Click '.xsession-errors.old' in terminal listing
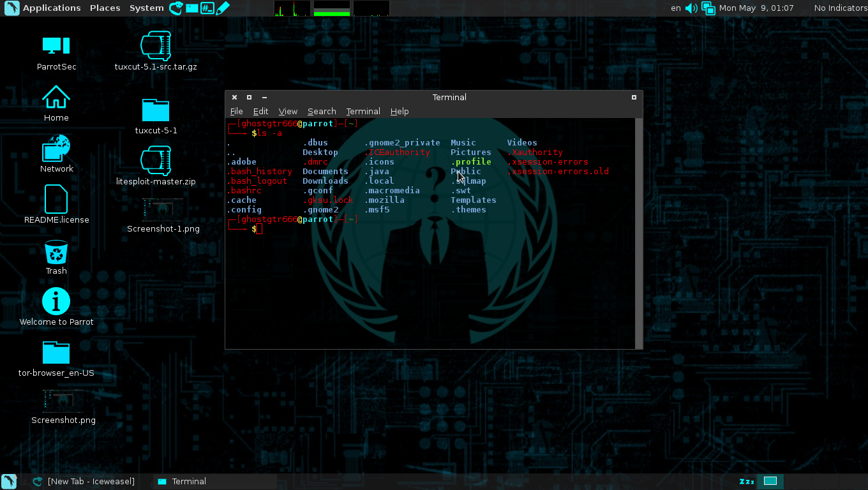This screenshot has width=868, height=490. click(558, 172)
